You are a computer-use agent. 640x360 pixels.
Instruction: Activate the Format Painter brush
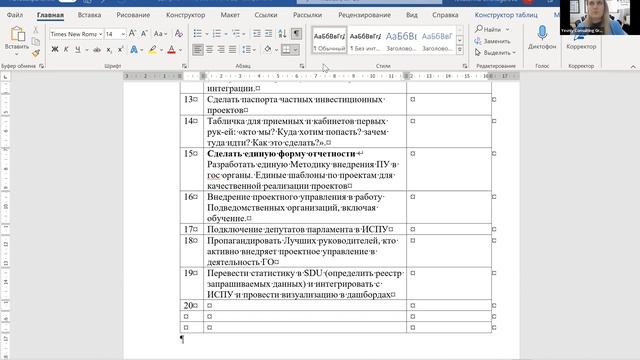(x=36, y=53)
